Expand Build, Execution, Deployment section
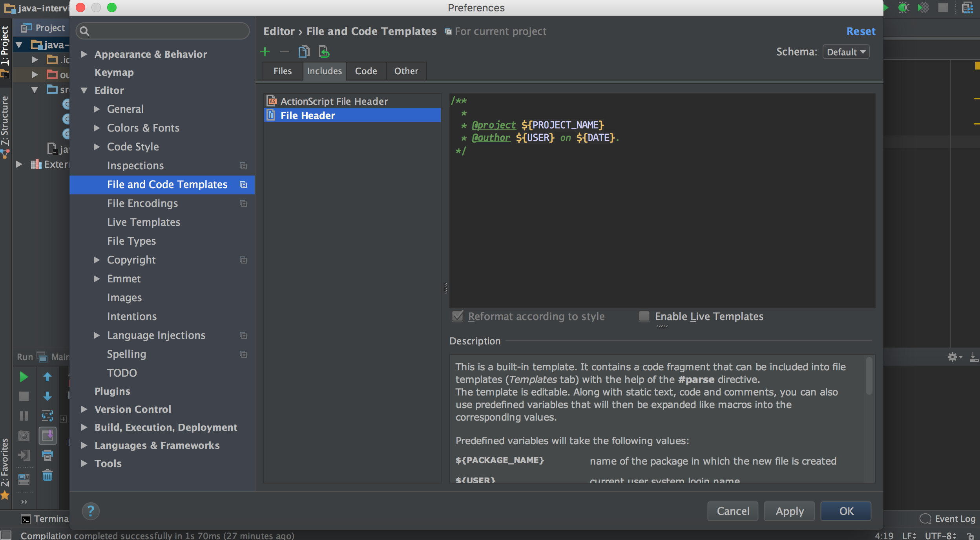Viewport: 980px width, 540px height. [x=84, y=427]
